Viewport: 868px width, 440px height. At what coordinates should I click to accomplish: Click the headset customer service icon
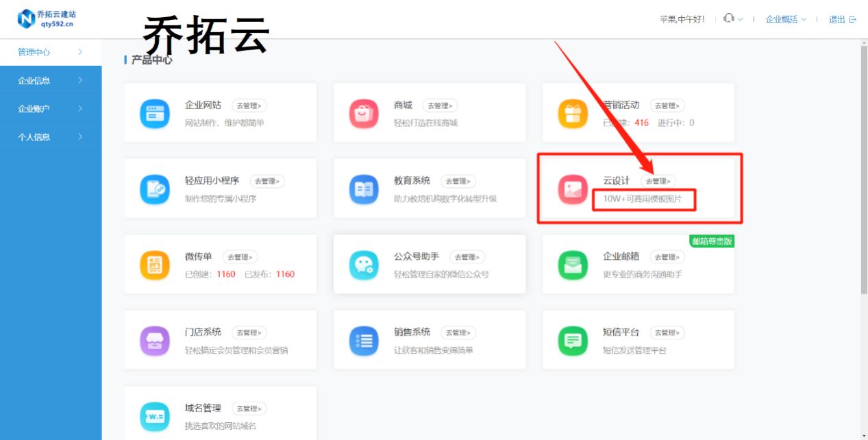(729, 19)
